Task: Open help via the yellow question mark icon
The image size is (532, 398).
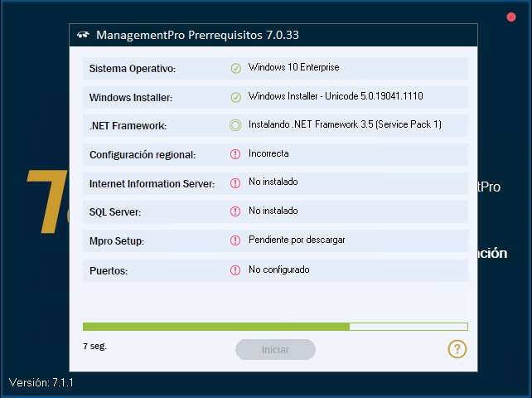Action: point(457,349)
